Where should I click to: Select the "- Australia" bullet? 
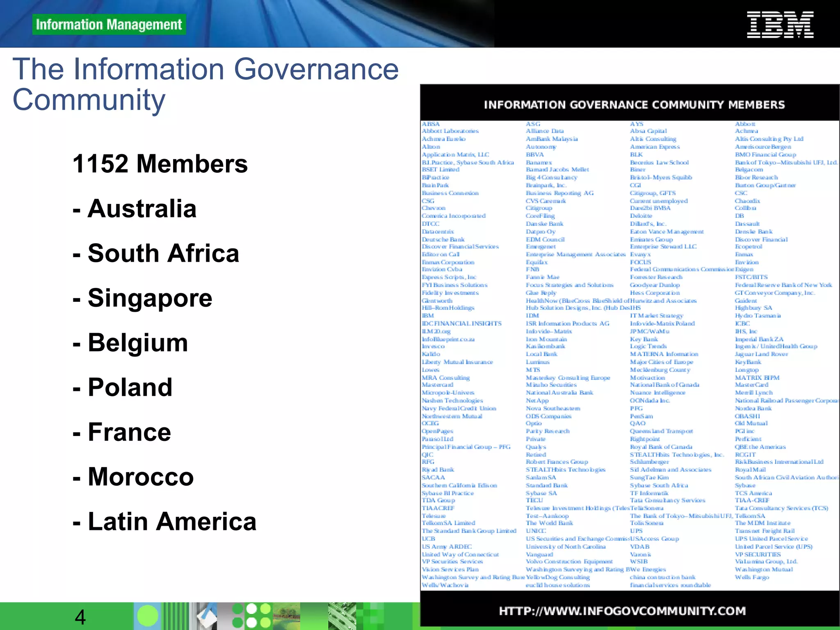pyautogui.click(x=135, y=208)
